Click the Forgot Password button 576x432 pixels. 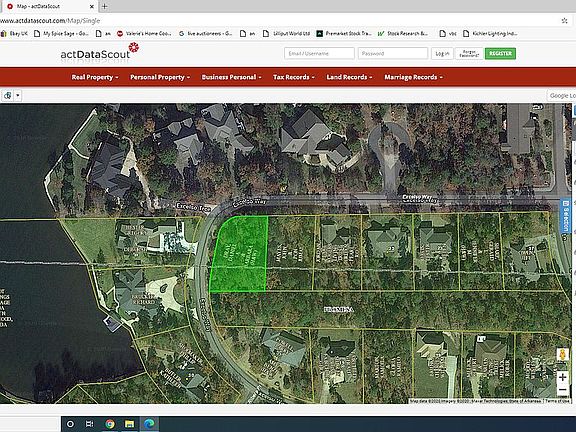point(469,54)
